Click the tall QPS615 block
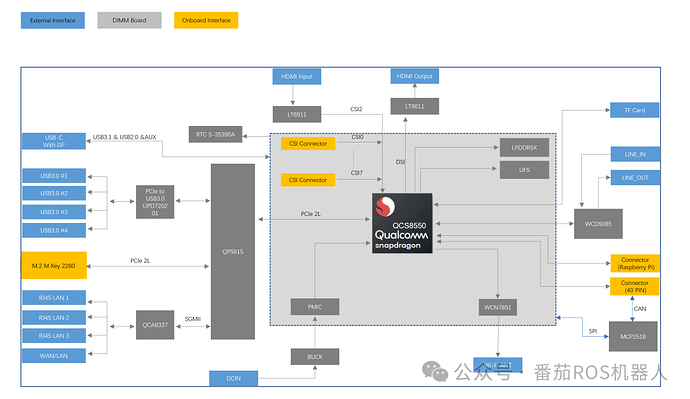The height and width of the screenshot is (399, 690). pos(233,252)
